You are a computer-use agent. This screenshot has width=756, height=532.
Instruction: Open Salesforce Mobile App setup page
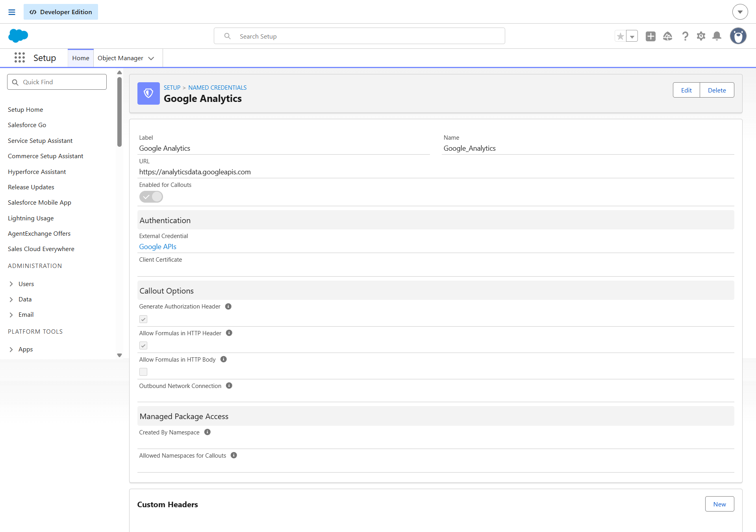click(40, 203)
